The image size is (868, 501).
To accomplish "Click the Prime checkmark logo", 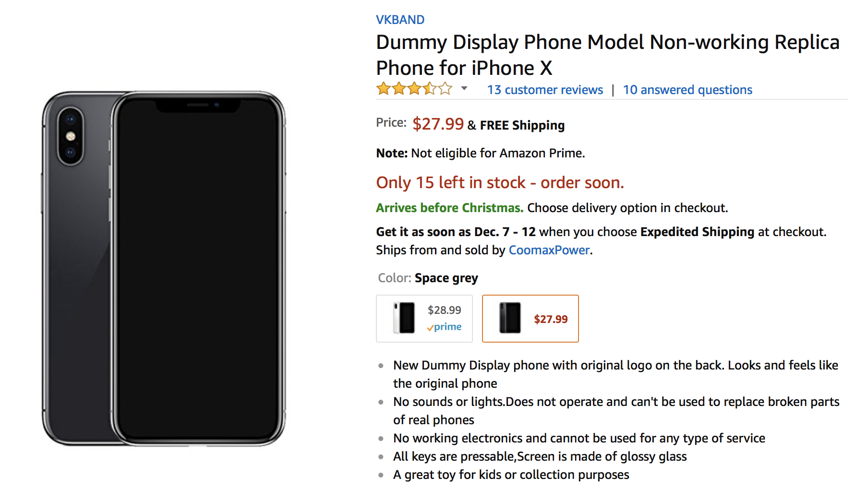I will [x=444, y=327].
